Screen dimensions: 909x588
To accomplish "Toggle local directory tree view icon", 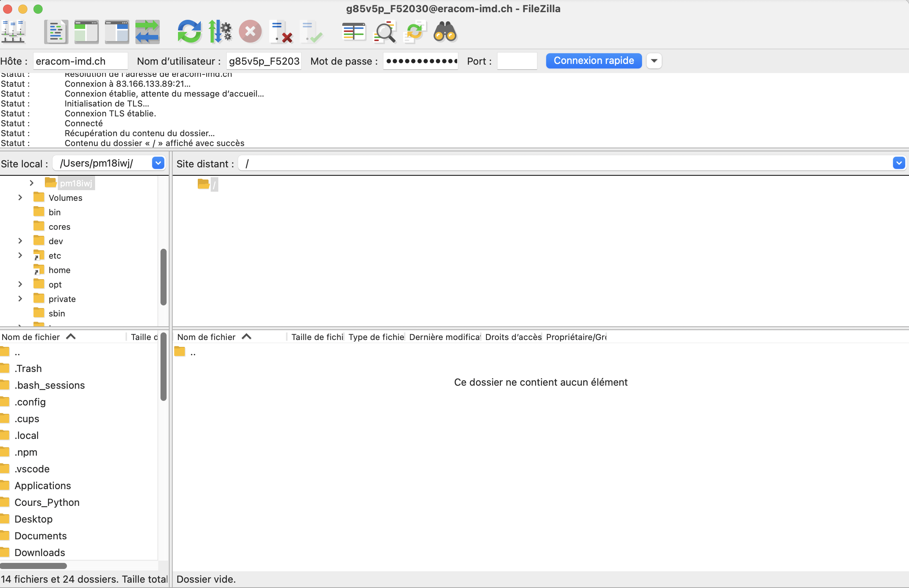I will [x=86, y=32].
